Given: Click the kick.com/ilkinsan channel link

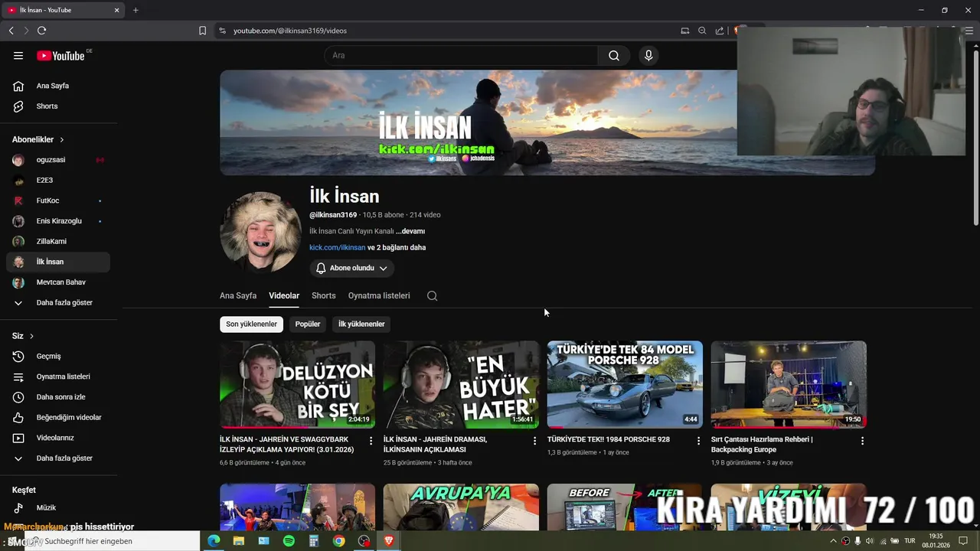Looking at the screenshot, I should (x=337, y=247).
